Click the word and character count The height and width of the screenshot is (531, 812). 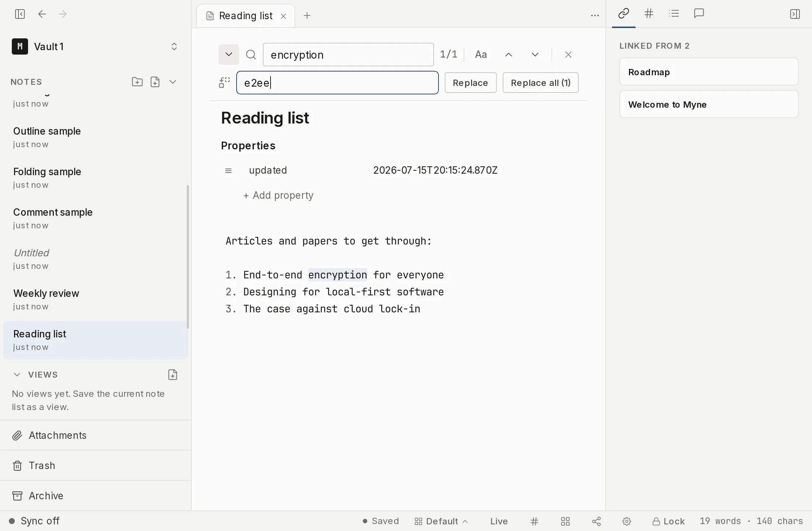[x=751, y=521]
